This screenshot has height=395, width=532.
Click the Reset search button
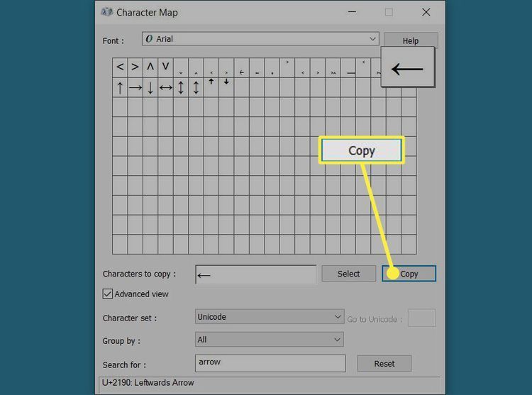[x=384, y=364]
